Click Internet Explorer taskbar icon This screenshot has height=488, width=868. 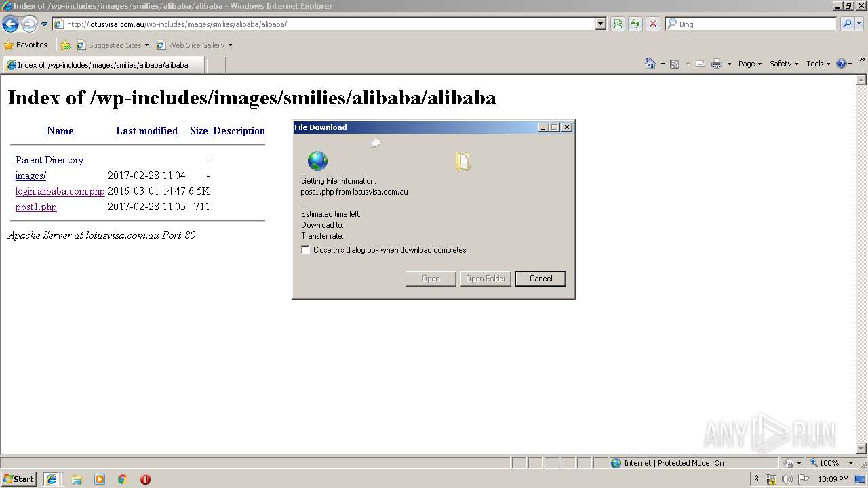[52, 479]
